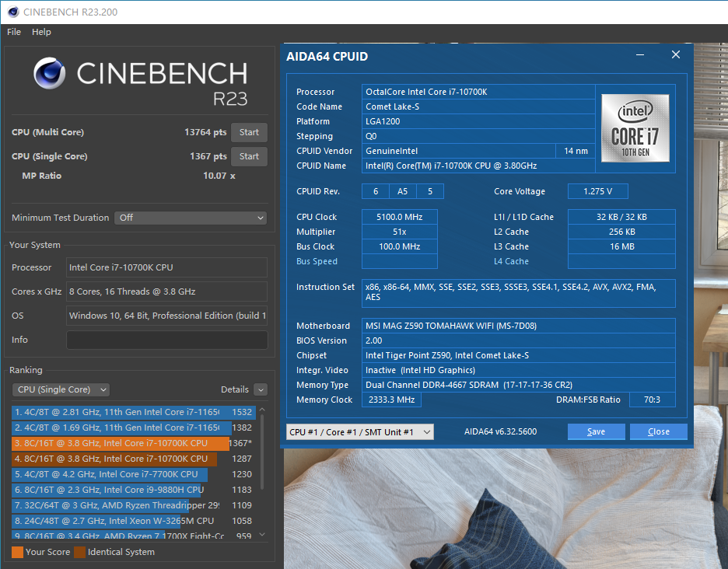Click the Code Name value Comet Lake-S

[x=478, y=106]
